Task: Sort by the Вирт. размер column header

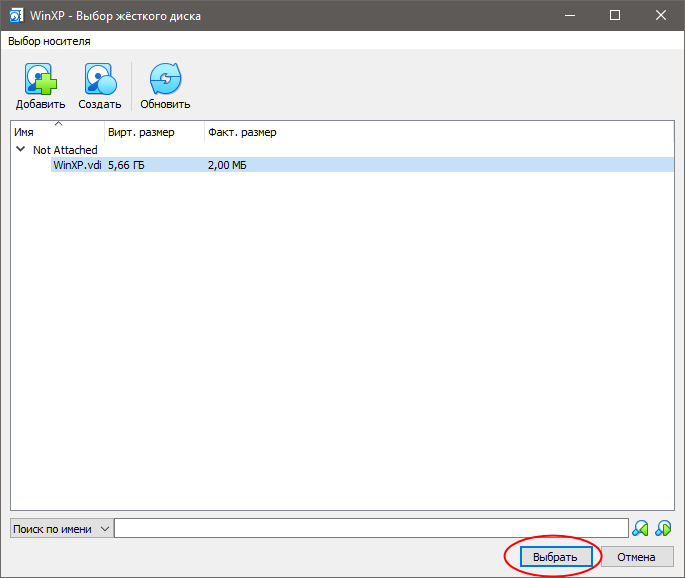Action: click(155, 132)
